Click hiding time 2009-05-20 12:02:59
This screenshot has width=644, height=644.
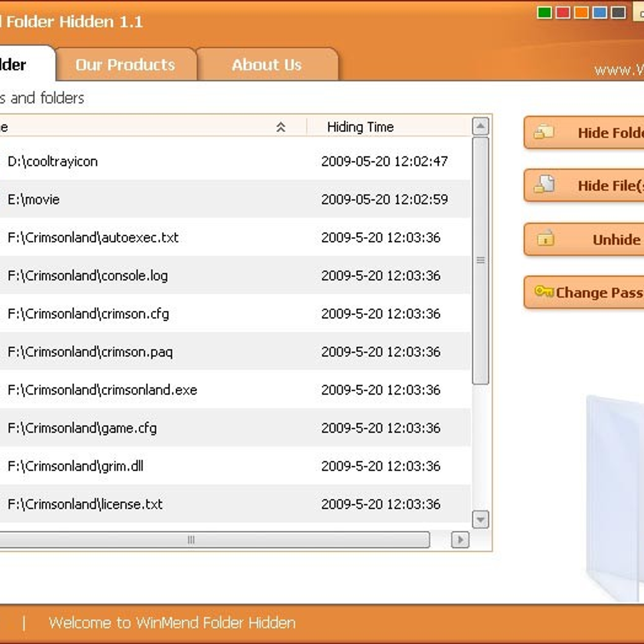click(384, 199)
